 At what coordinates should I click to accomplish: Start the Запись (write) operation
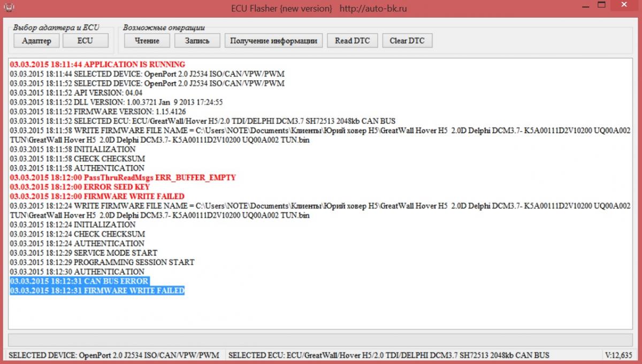[197, 41]
